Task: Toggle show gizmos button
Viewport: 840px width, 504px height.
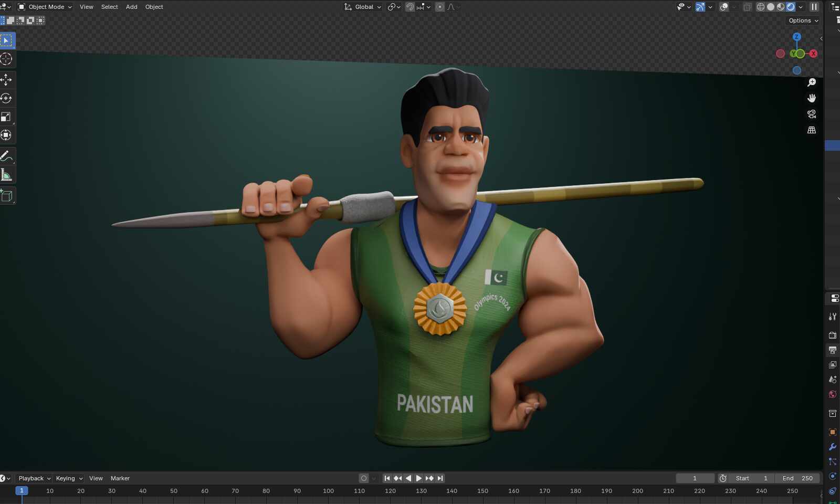Action: pos(700,7)
